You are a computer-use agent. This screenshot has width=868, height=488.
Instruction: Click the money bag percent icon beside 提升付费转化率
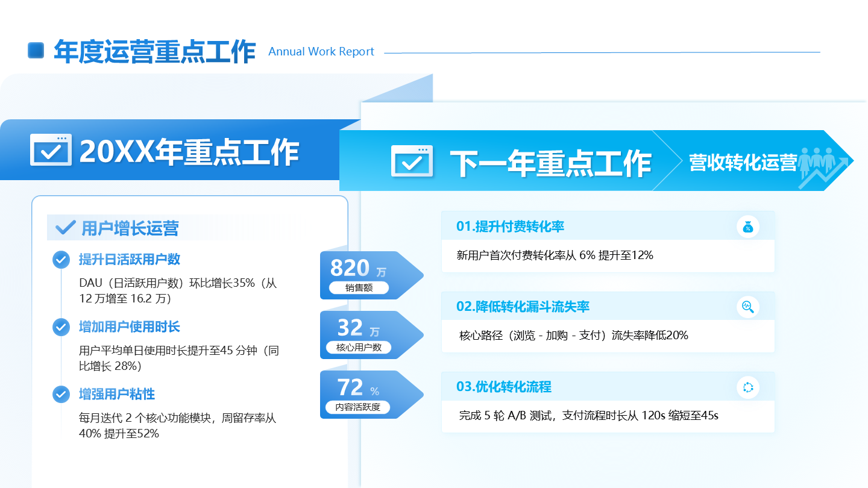click(x=748, y=227)
